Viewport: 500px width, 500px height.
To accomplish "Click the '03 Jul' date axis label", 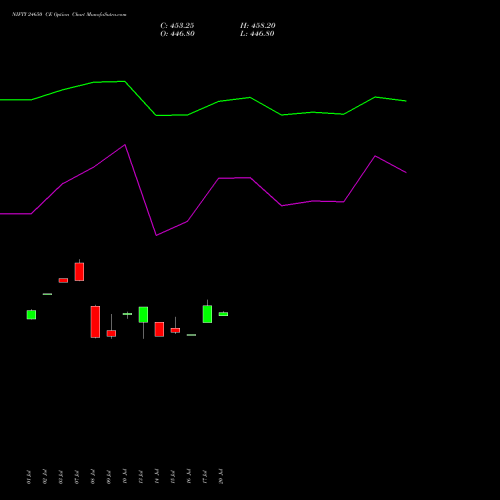I will [61, 477].
